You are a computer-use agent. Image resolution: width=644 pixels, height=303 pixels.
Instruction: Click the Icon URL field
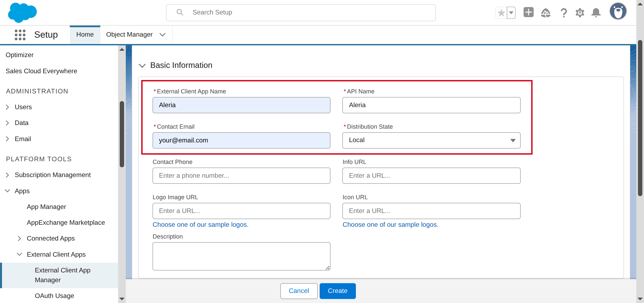click(431, 211)
